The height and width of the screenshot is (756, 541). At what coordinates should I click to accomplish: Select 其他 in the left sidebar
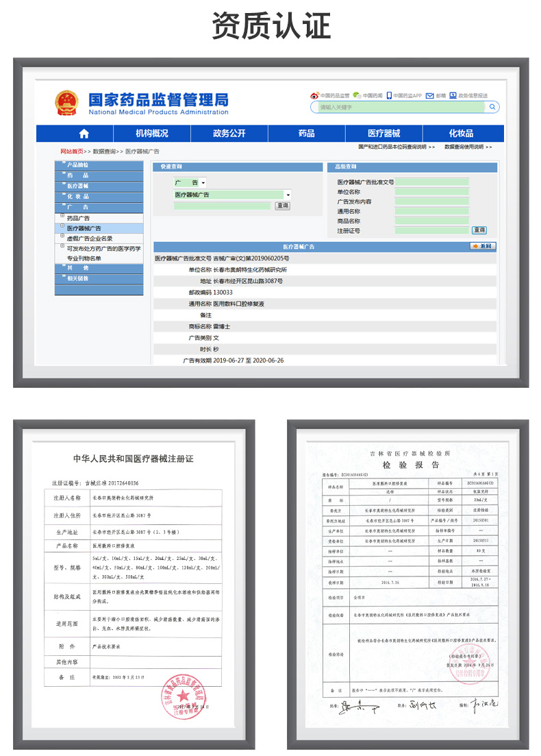tap(99, 268)
